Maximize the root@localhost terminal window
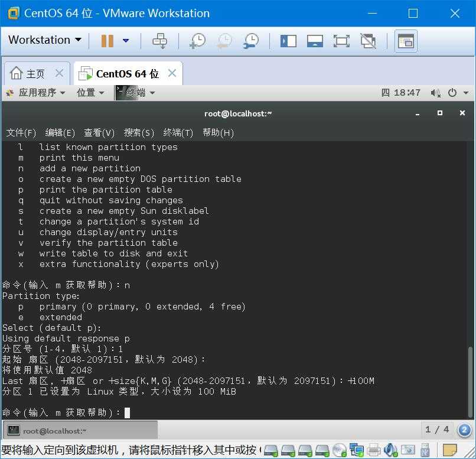This screenshot has width=476, height=459. 440,113
